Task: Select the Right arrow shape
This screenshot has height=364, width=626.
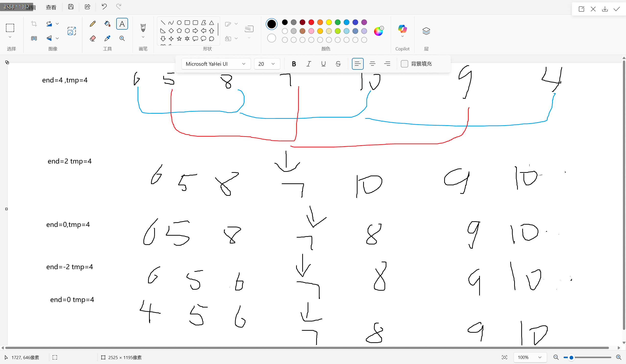Action: [195, 31]
